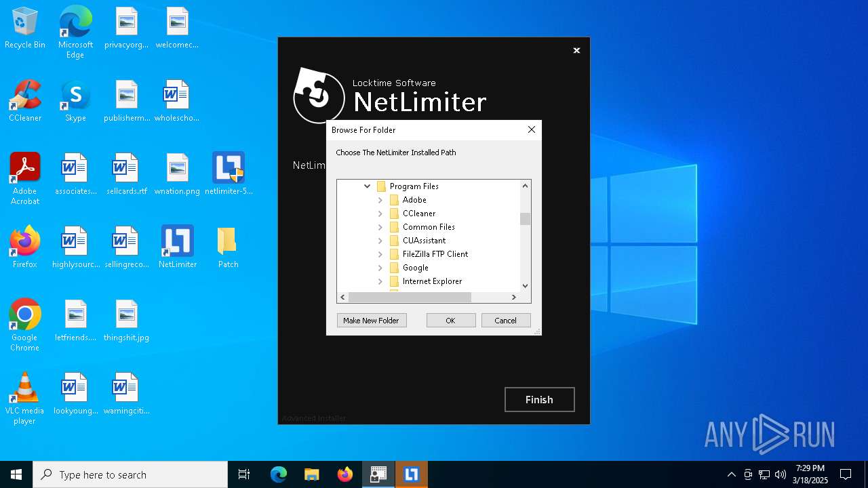Select the warningciti Word document icon

(x=126, y=394)
